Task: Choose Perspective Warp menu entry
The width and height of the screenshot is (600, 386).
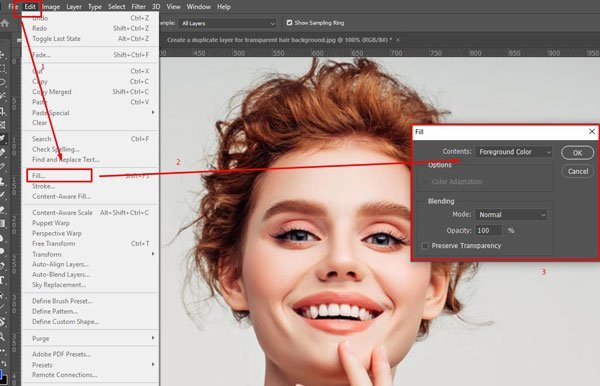Action: tap(91, 233)
